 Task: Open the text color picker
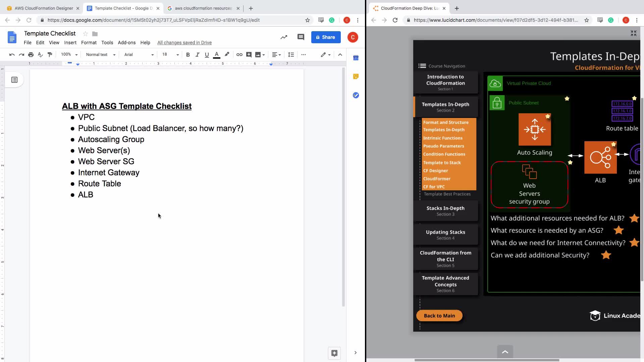click(217, 55)
